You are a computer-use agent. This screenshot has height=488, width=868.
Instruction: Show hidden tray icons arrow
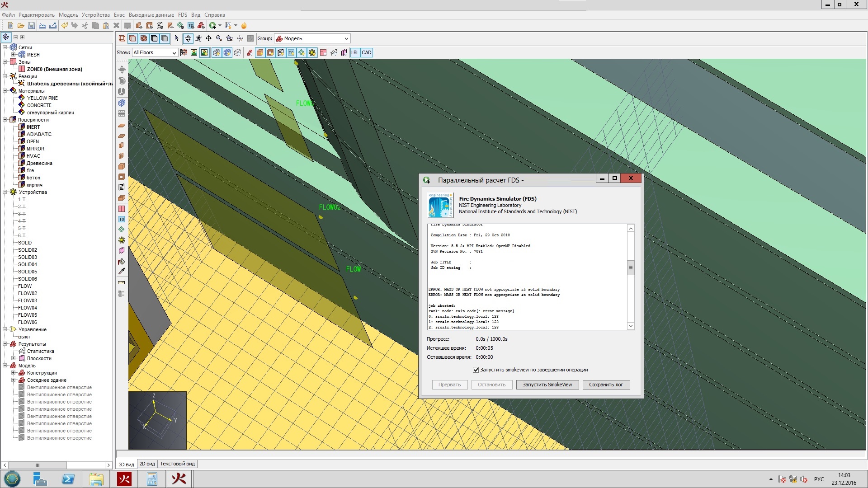771,479
